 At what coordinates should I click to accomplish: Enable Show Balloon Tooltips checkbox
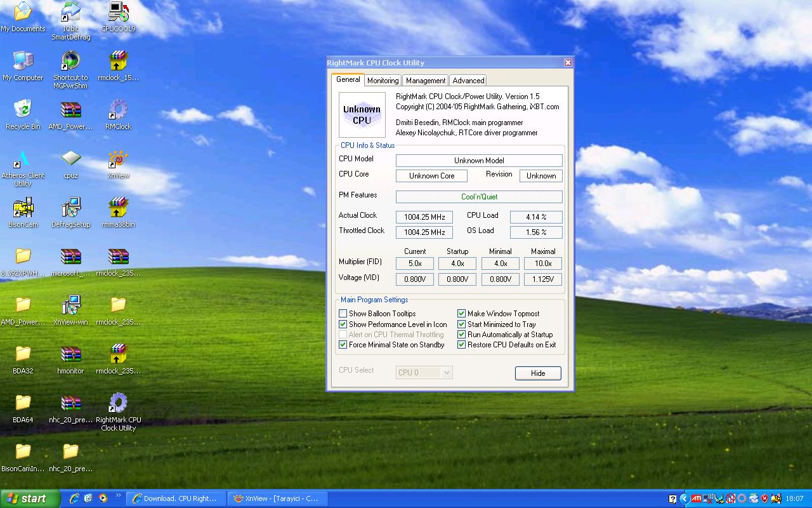(x=343, y=314)
